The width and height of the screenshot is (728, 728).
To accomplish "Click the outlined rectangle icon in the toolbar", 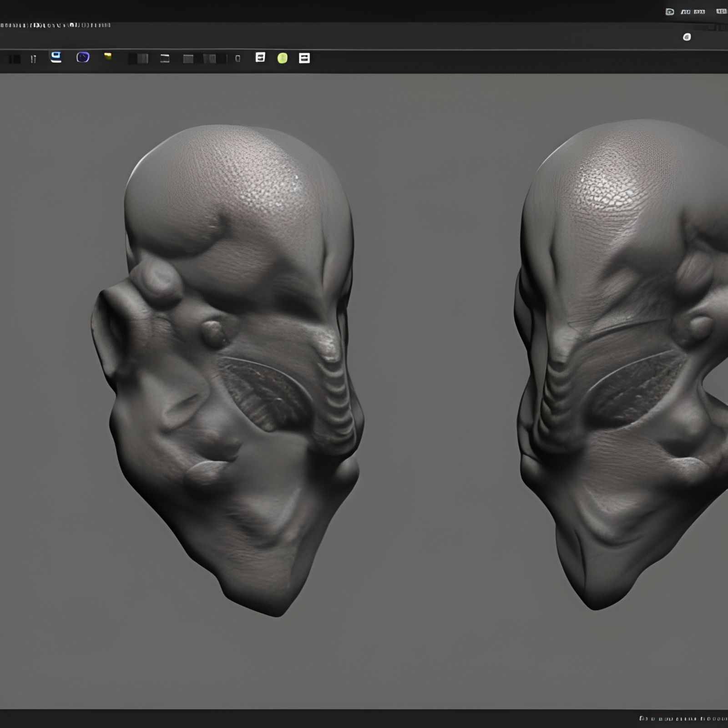I will (165, 58).
